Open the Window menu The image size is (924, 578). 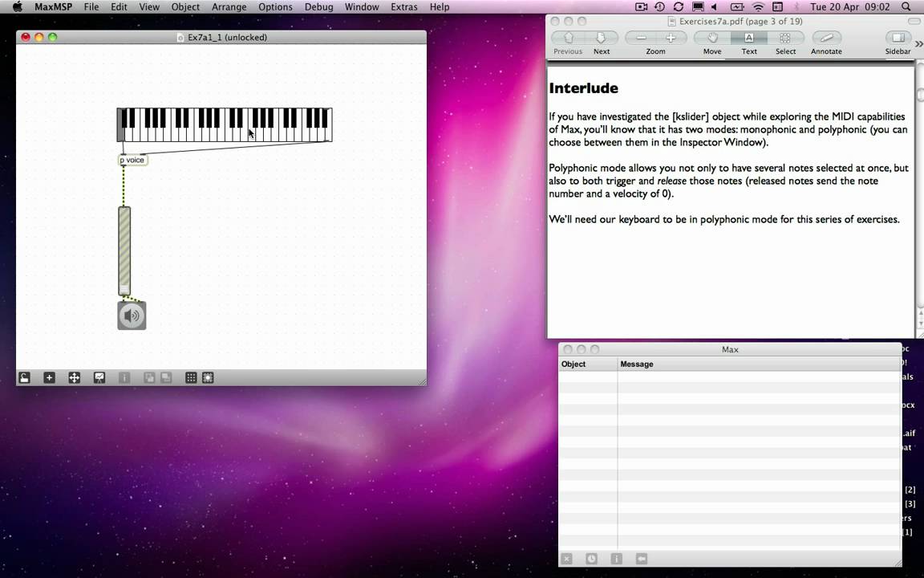362,7
